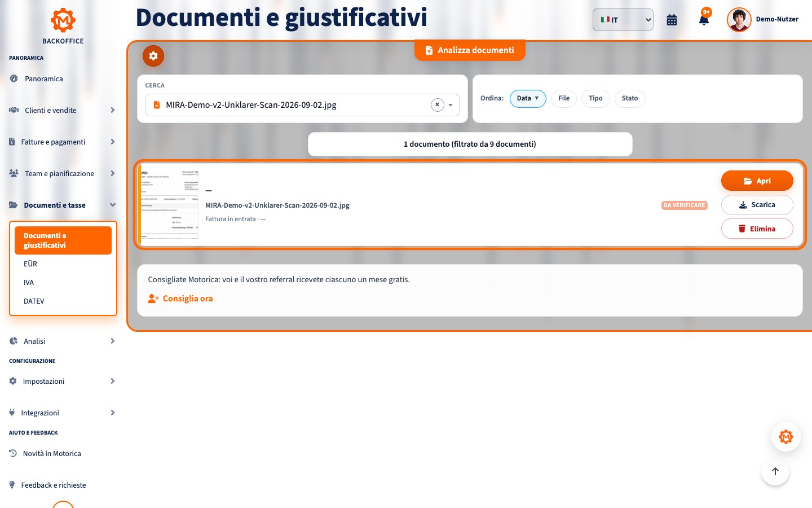Screen dimensions: 812x508
Task: Click the file icon in search field
Action: (x=157, y=105)
